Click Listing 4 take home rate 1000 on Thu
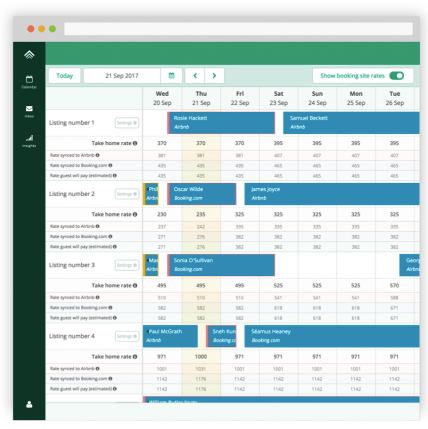Viewport: 428px width, 429px height. pyautogui.click(x=201, y=357)
